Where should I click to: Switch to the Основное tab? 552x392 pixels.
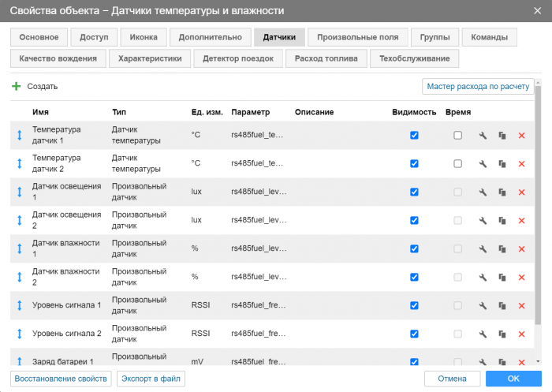39,37
